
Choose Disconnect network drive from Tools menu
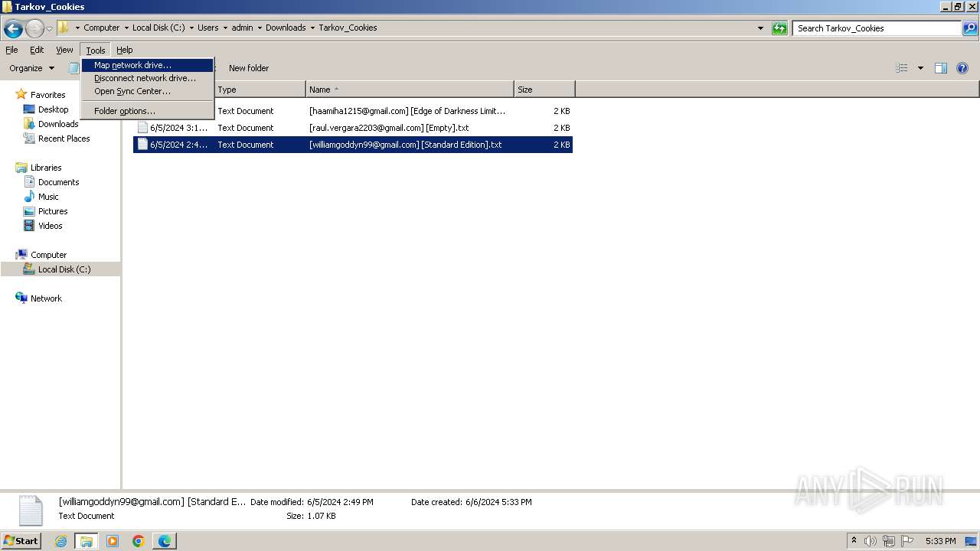(x=147, y=78)
